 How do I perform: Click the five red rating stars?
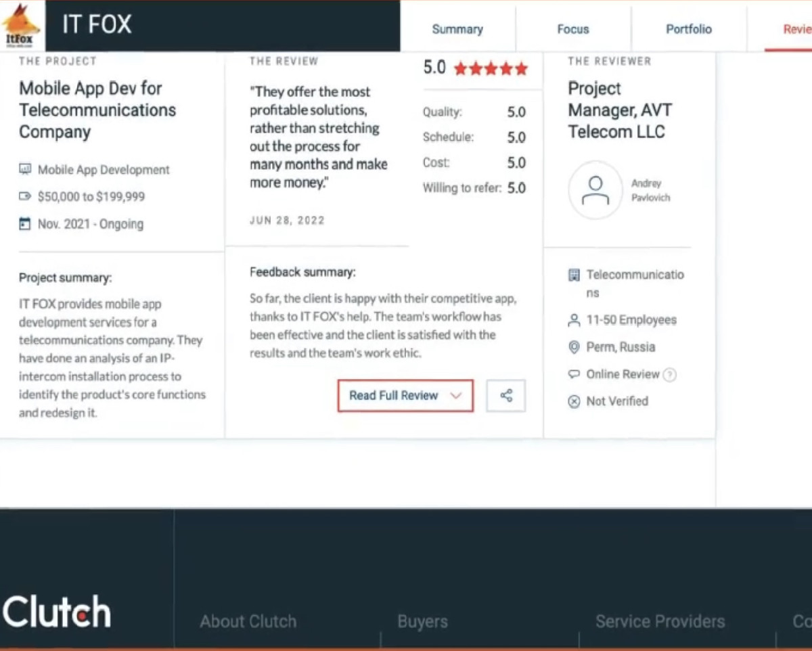(x=491, y=68)
